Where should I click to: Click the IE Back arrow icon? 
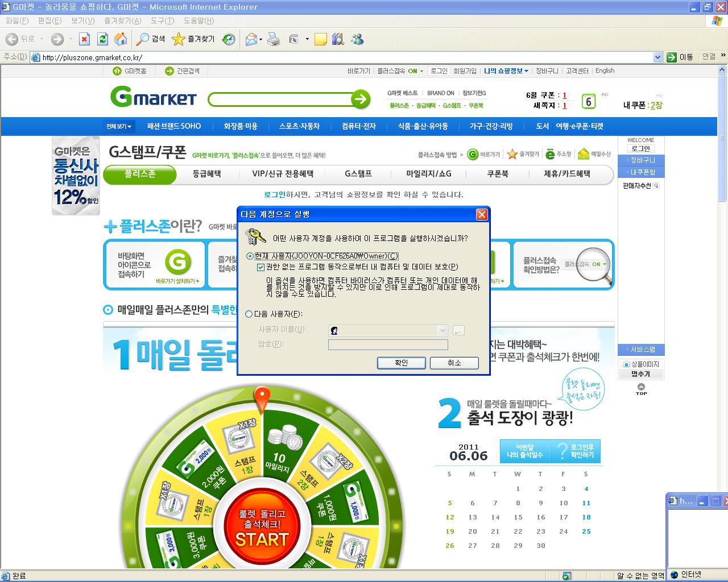(x=11, y=39)
